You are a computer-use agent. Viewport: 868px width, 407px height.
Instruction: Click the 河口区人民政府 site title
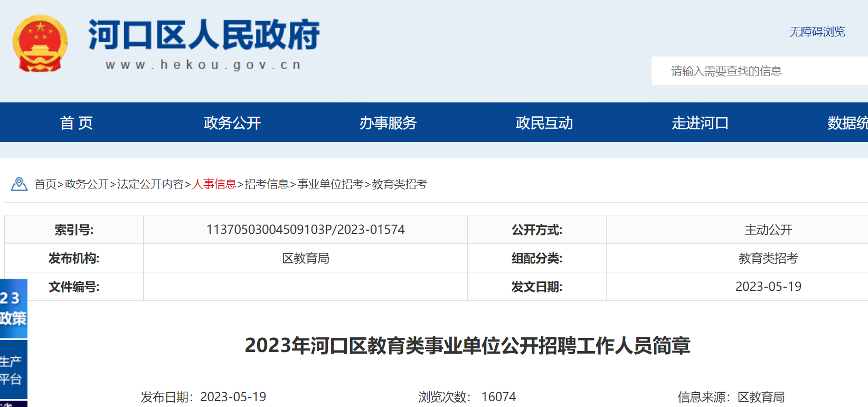click(x=204, y=35)
